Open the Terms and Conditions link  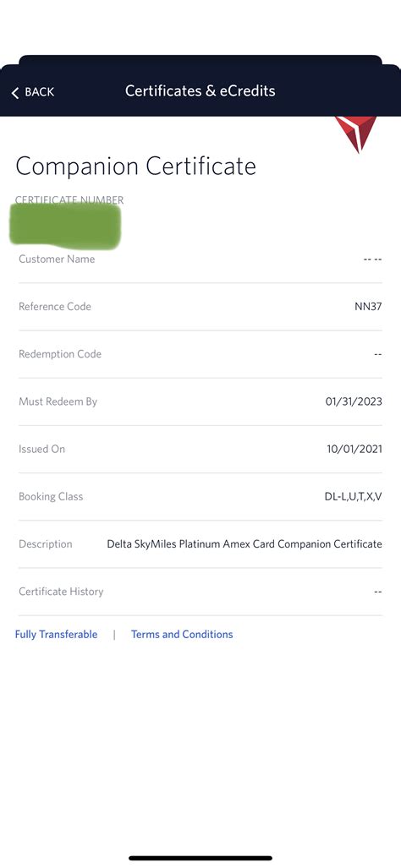(x=182, y=635)
